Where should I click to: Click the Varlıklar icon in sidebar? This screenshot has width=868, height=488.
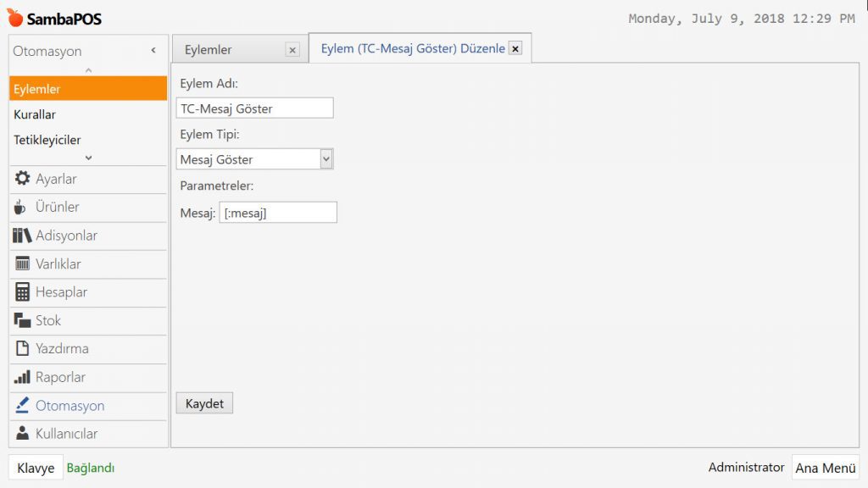pos(23,263)
